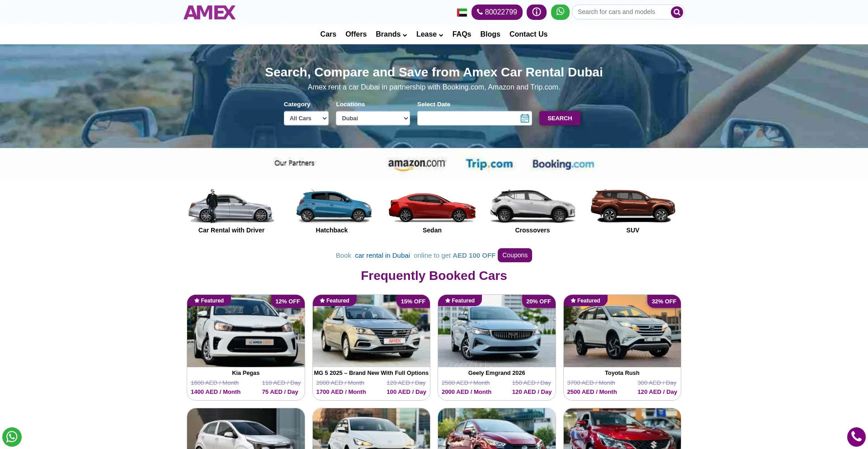The height and width of the screenshot is (449, 868).
Task: Expand the Brands menu
Action: pyautogui.click(x=392, y=34)
